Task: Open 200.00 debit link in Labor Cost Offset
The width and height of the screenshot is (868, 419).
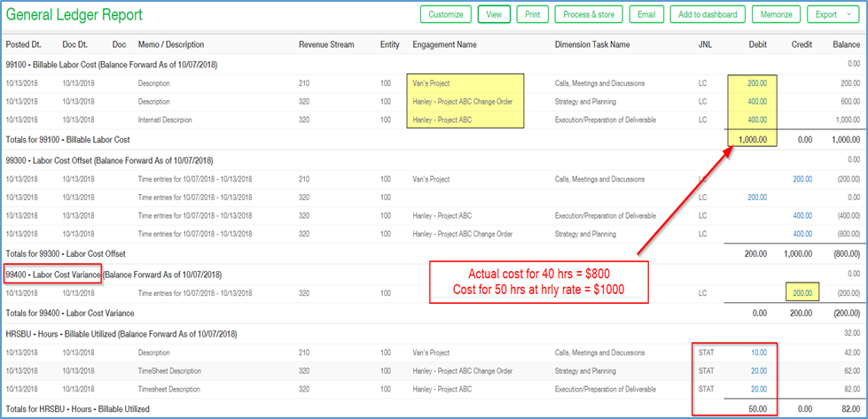Action: point(757,198)
